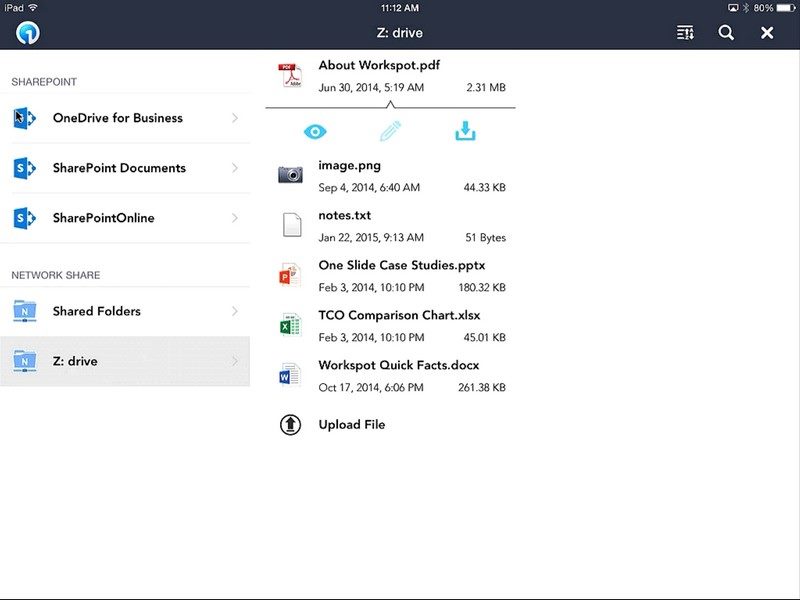
Task: Select the file About Workspot.pdf
Action: click(x=391, y=76)
